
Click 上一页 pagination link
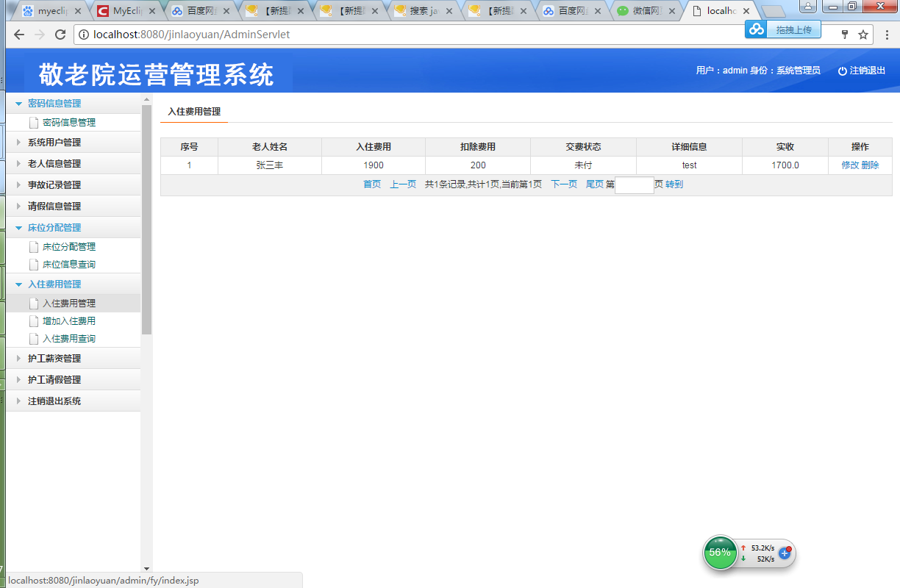tap(403, 184)
